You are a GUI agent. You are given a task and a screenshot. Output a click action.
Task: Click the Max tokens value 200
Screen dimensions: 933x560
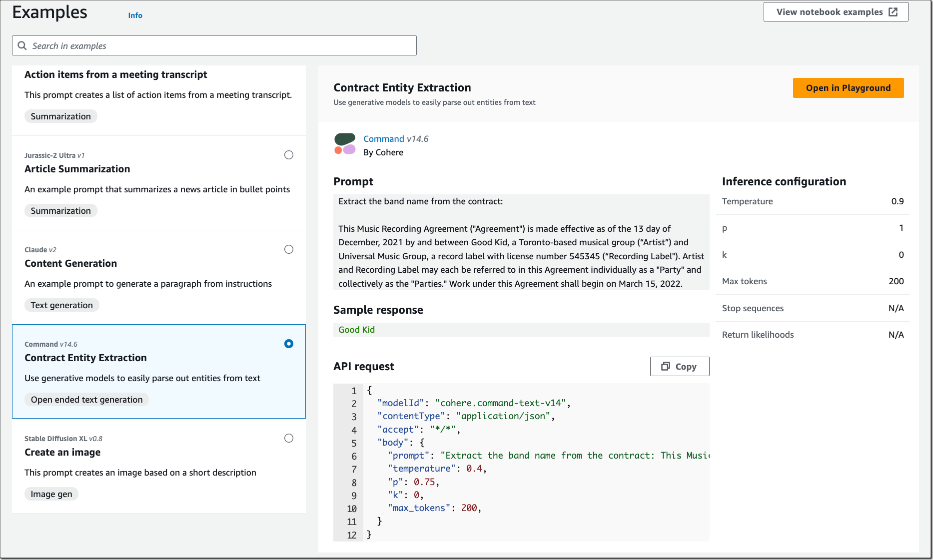(896, 281)
